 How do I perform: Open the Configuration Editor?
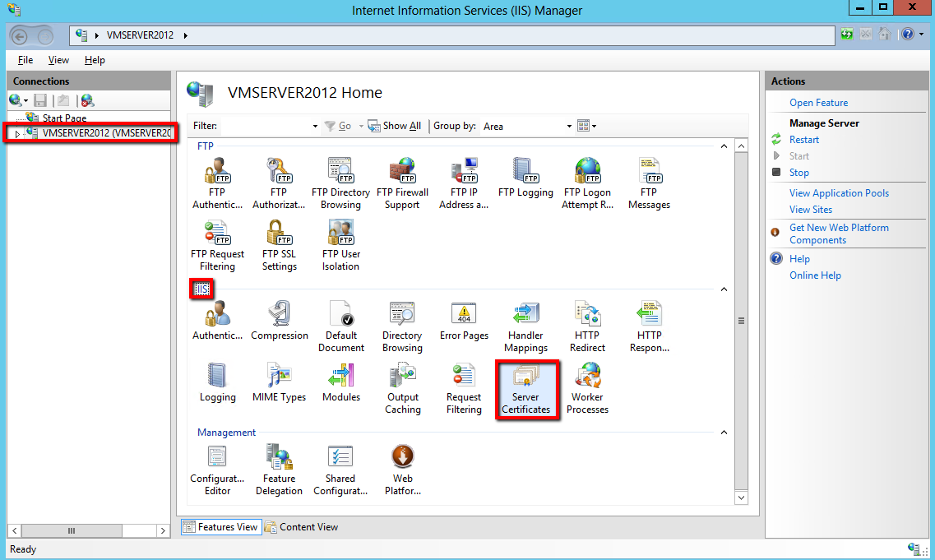pyautogui.click(x=217, y=467)
